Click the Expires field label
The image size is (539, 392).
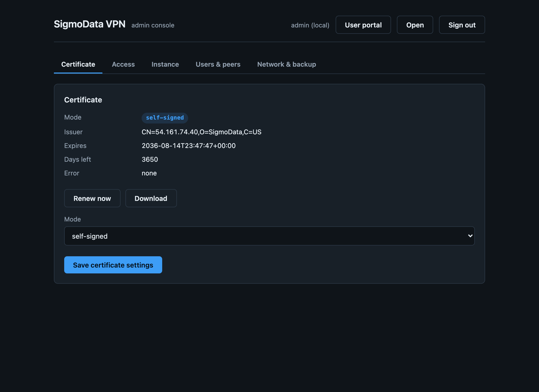tap(75, 146)
